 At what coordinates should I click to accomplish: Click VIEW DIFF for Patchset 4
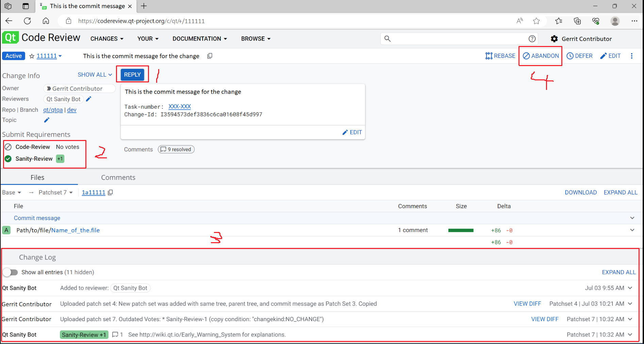pyautogui.click(x=527, y=303)
